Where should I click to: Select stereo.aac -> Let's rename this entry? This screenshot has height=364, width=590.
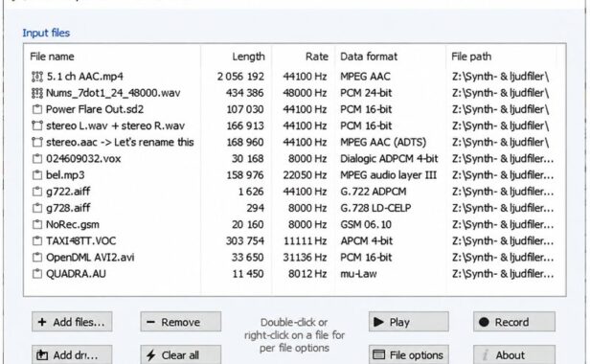[120, 143]
